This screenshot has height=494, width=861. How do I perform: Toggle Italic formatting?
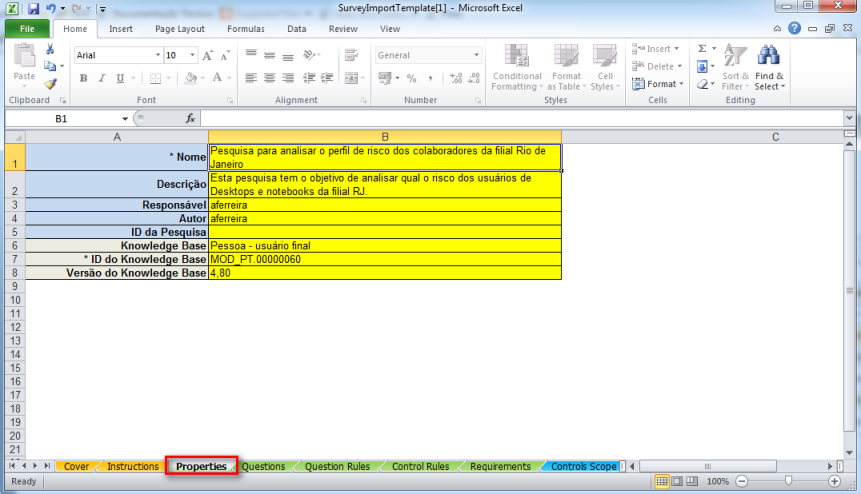pos(102,78)
